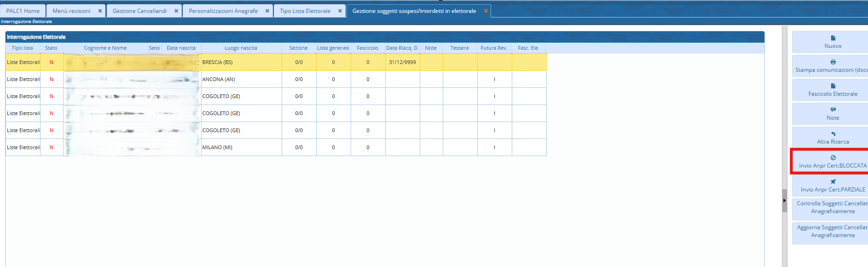Collapse the right side panel arrow
This screenshot has height=267, width=868.
tap(784, 201)
